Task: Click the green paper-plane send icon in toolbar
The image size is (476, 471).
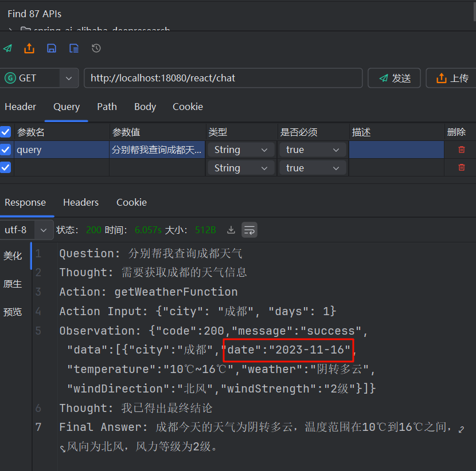Action: (x=7, y=48)
